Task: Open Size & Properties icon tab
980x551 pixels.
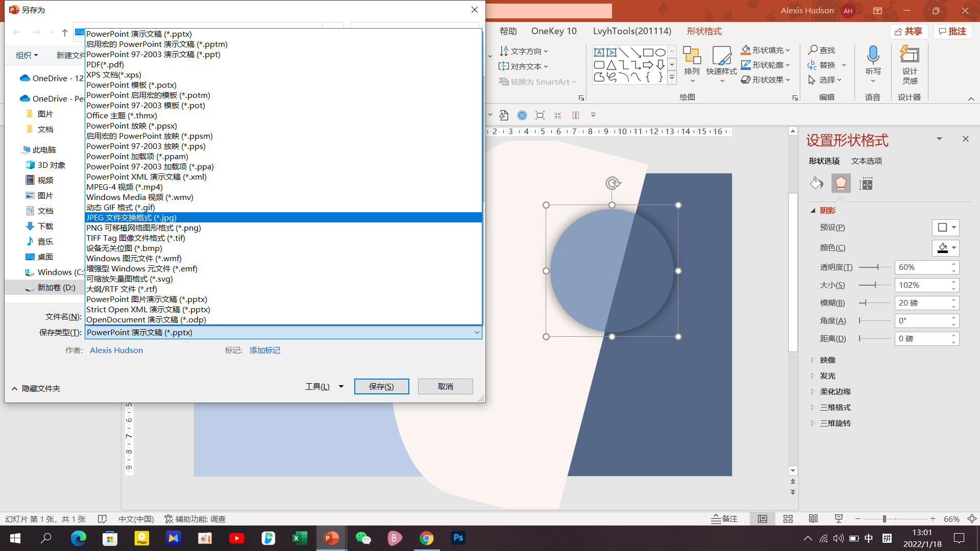Action: [x=866, y=184]
